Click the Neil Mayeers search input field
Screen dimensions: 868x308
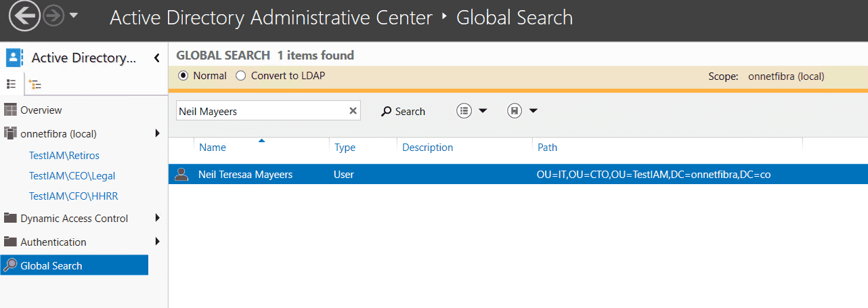coord(261,111)
